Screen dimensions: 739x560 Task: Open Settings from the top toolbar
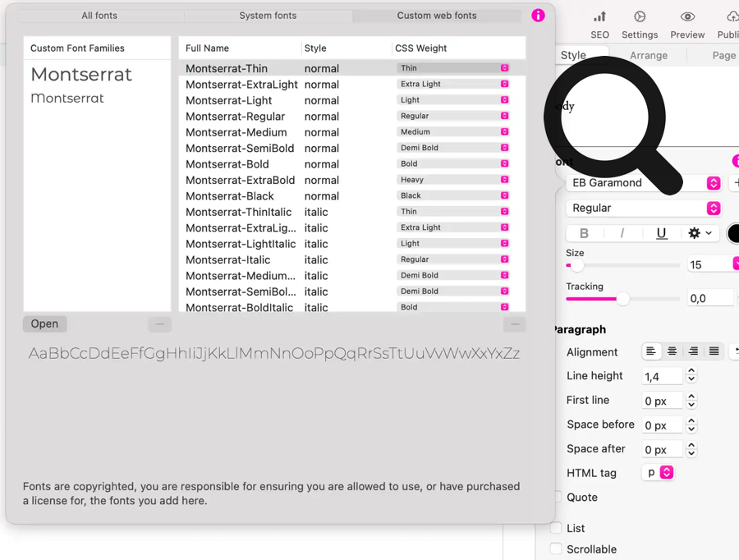[x=639, y=25]
